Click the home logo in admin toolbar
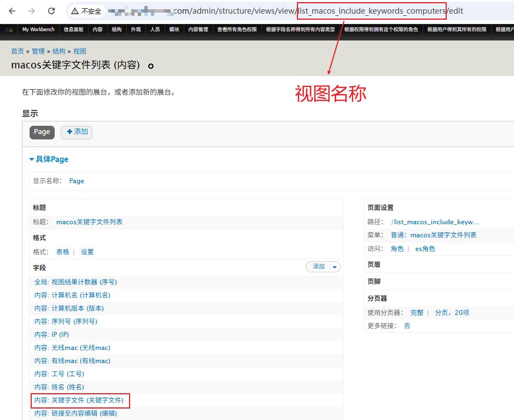514x420 pixels. tap(9, 30)
